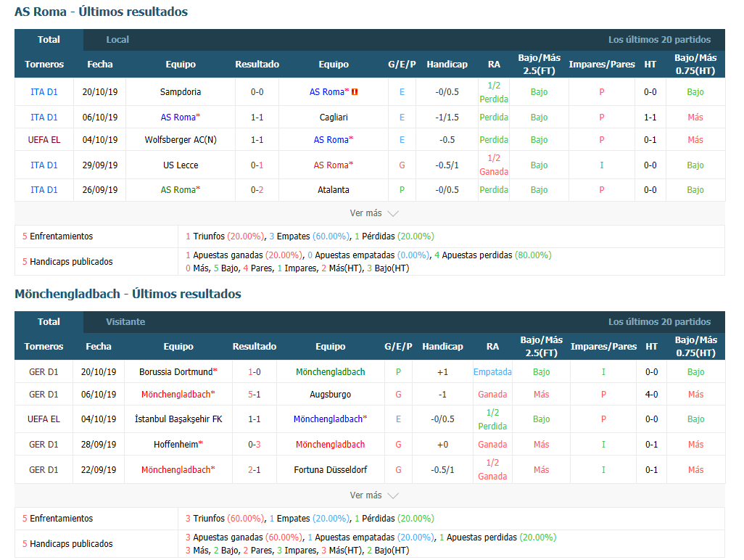The height and width of the screenshot is (560, 744).
Task: Click Hoffenheim team name
Action: tap(178, 445)
